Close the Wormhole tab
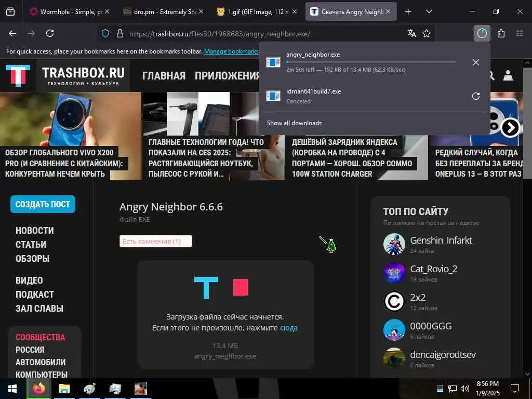Screen dimensions: 532x399 [x=107, y=11]
